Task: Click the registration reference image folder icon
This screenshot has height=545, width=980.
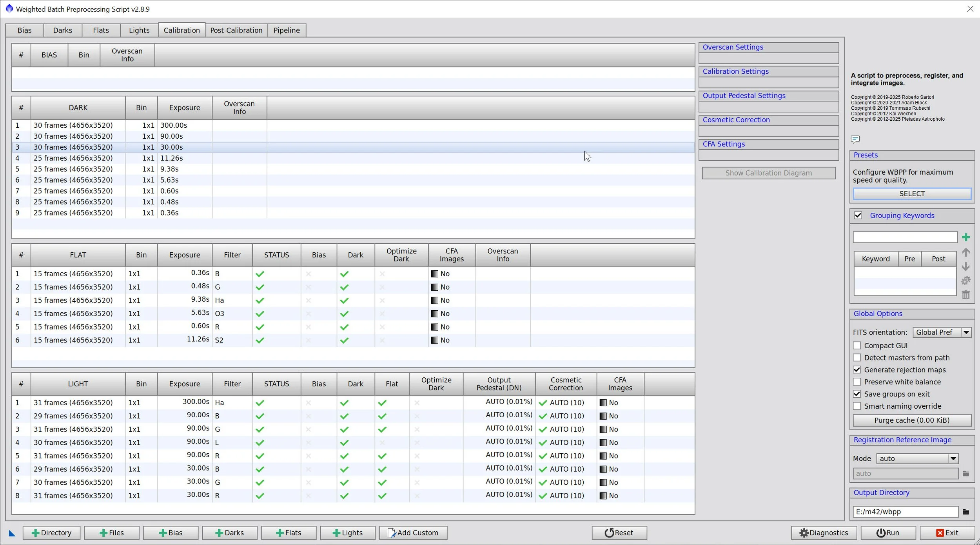Action: 965,474
